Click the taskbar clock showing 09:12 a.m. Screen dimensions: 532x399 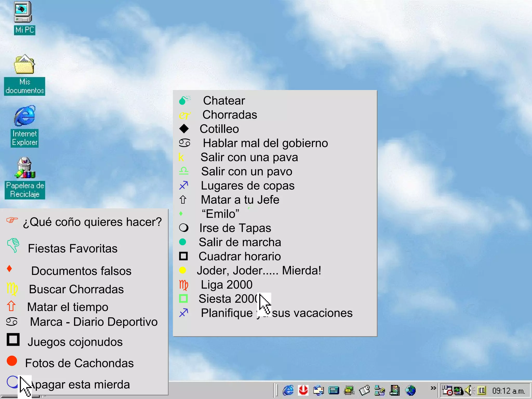(x=508, y=391)
